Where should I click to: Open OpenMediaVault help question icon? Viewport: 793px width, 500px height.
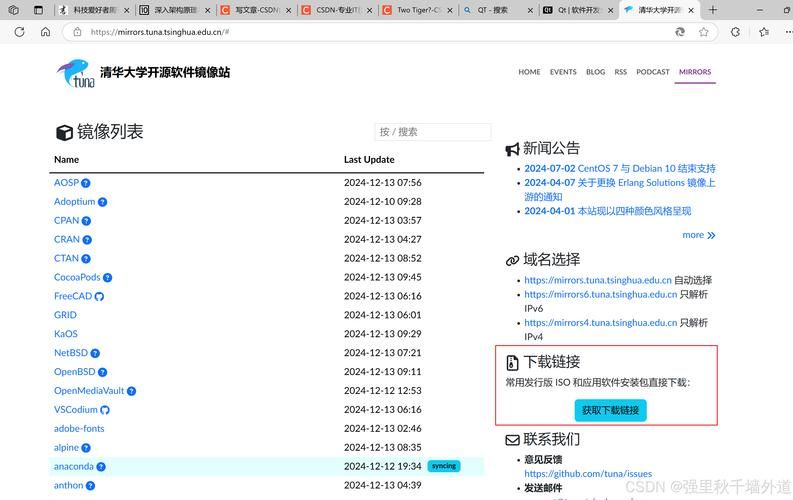[x=131, y=391]
